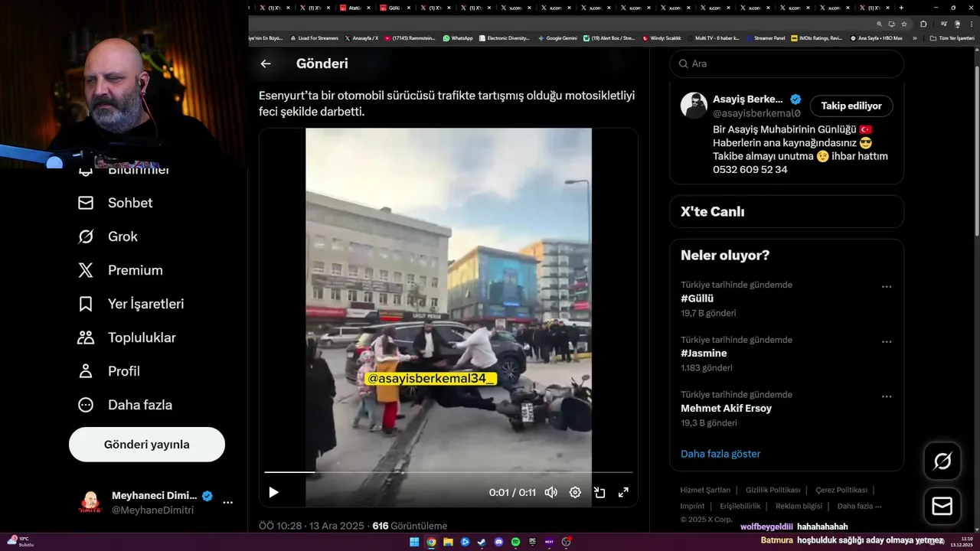Image resolution: width=980 pixels, height=551 pixels.
Task: Open Grok from the sidebar
Action: [x=108, y=236]
